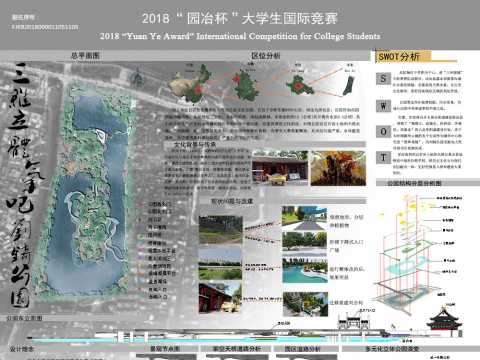
Task: Select the '文化背景与传承' heading
Action: tap(195, 145)
